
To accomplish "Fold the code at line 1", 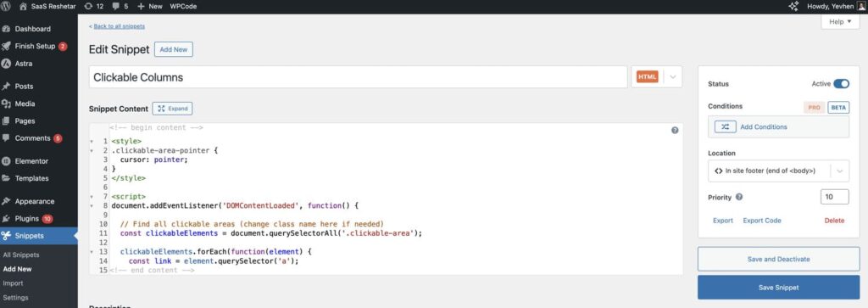I will point(92,141).
